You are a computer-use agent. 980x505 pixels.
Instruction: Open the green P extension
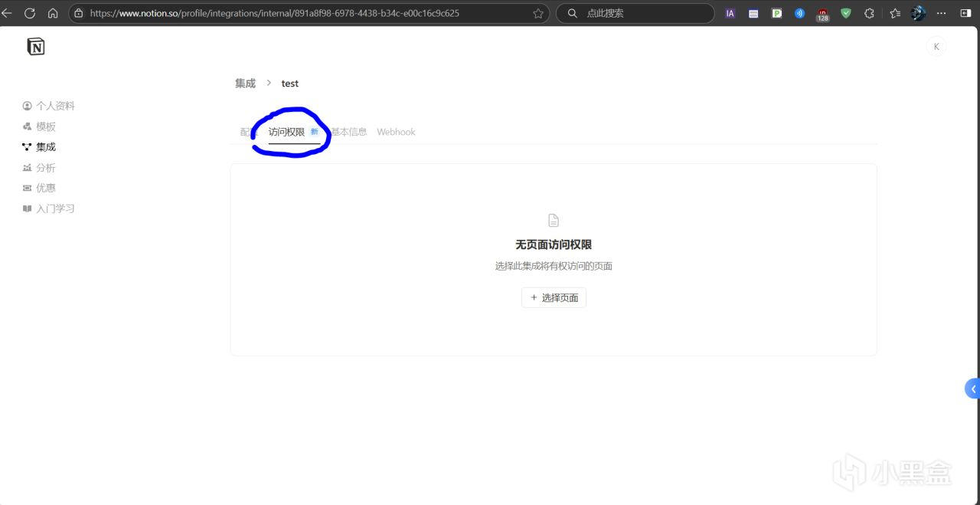tap(776, 13)
